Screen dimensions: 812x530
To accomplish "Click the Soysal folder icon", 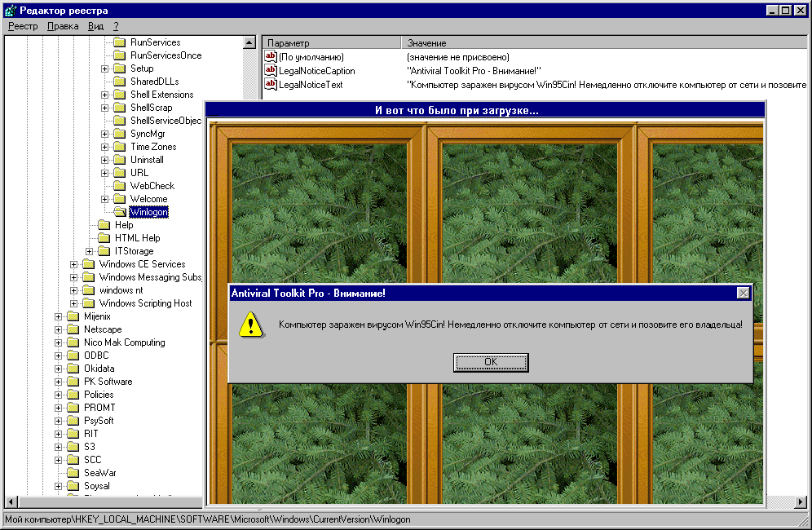I will point(73,485).
